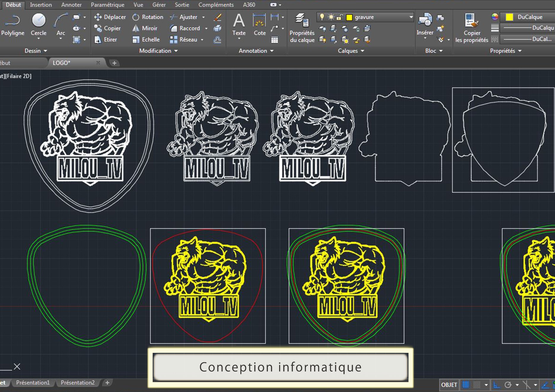Expand the Annotation panel

point(256,51)
